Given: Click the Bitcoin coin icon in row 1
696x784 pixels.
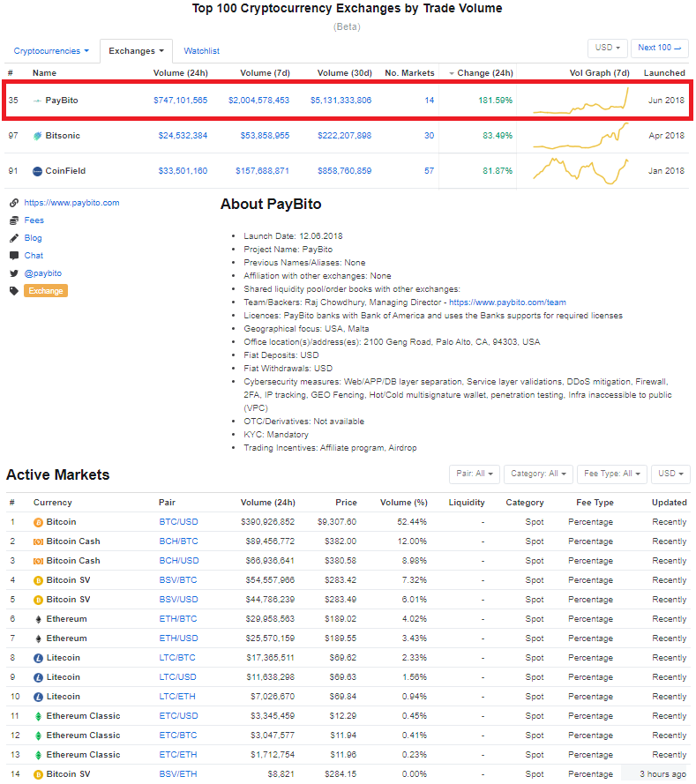Looking at the screenshot, I should pyautogui.click(x=38, y=522).
